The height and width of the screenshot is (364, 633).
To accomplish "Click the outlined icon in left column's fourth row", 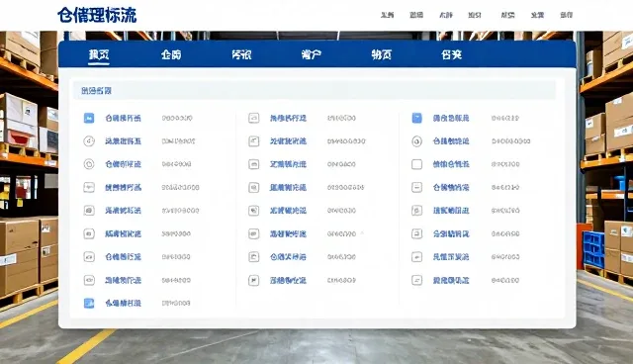I will 89,187.
